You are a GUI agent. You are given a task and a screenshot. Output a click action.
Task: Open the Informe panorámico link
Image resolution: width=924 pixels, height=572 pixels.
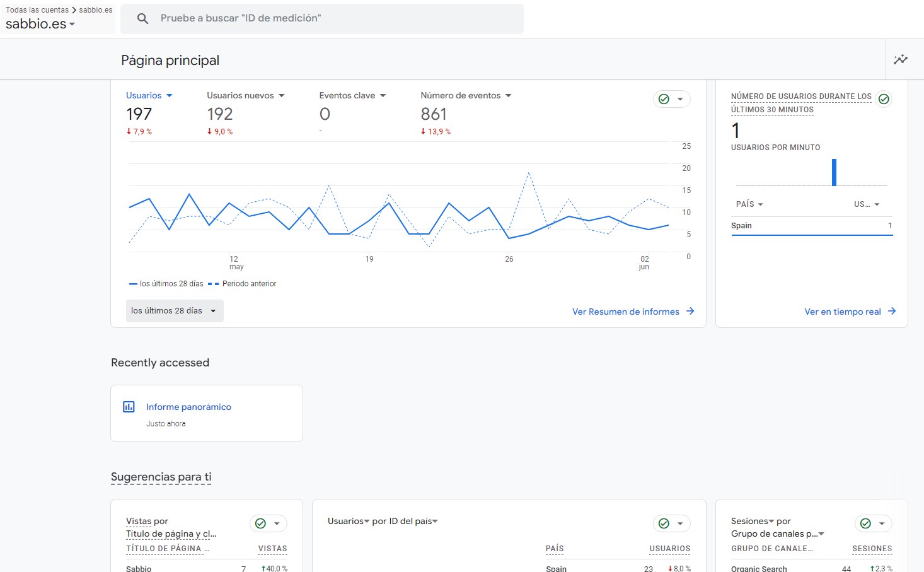[188, 407]
